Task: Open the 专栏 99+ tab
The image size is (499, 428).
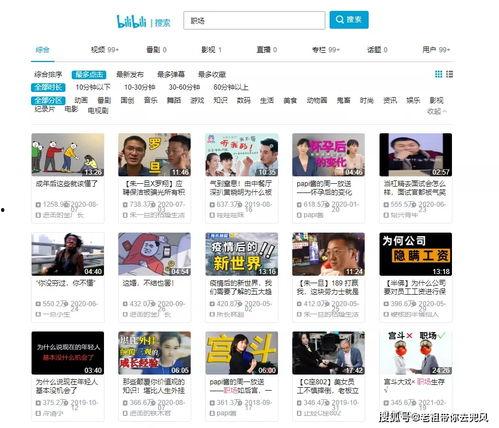Action: (326, 50)
